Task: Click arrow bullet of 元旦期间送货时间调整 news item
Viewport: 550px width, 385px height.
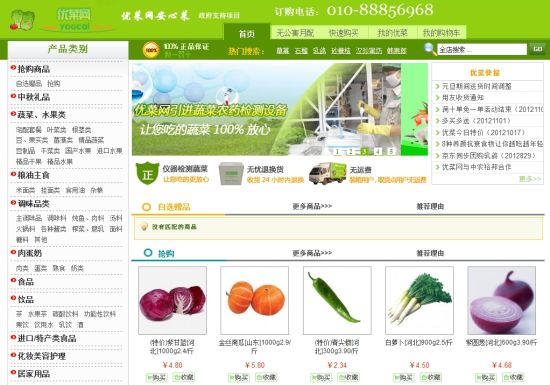Action: pos(437,86)
